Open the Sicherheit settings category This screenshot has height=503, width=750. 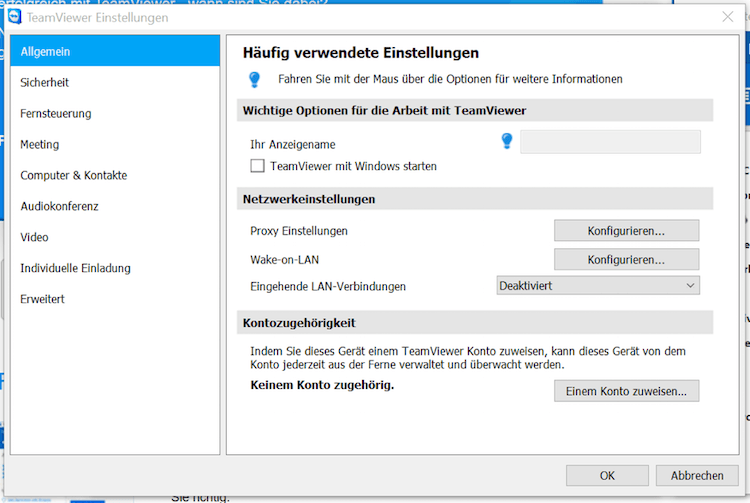115,82
